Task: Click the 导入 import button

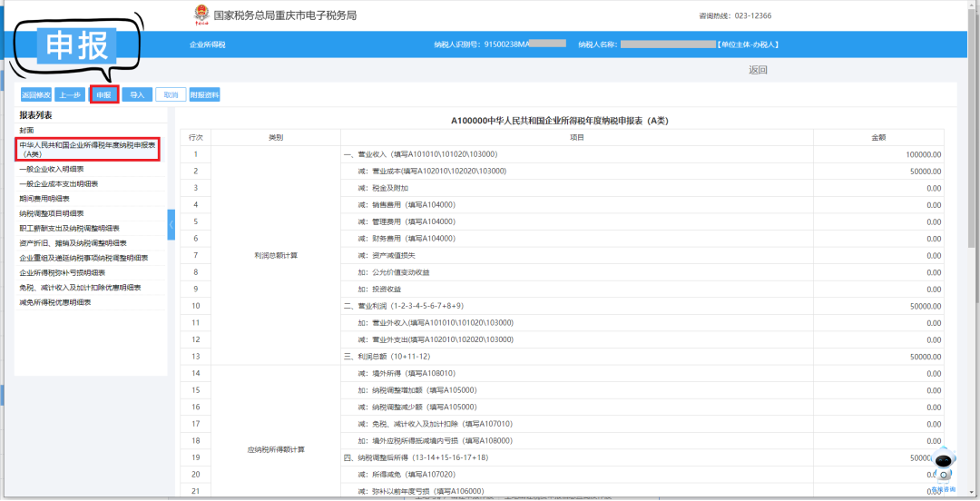Action: pos(137,95)
